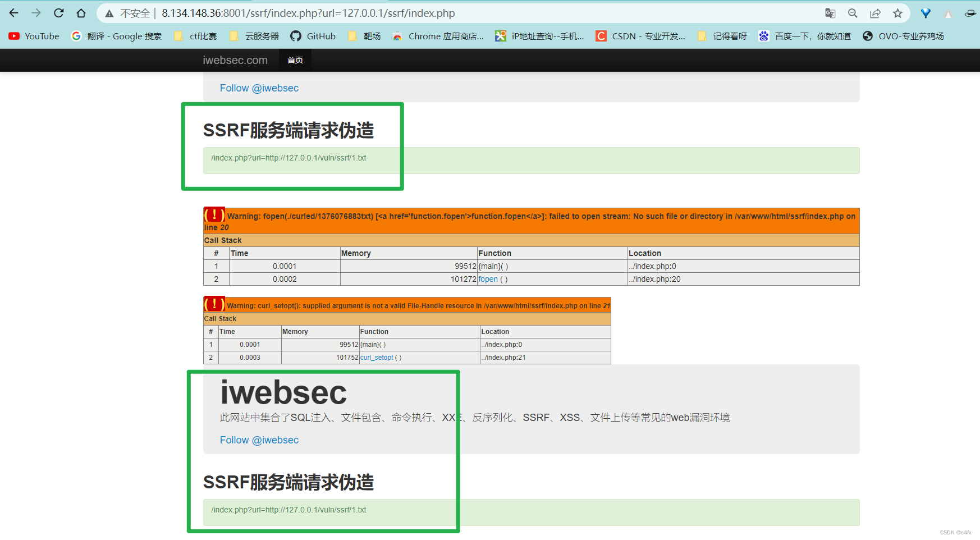Open the iP地址查询 bookmark
This screenshot has width=980, height=540.
[539, 36]
